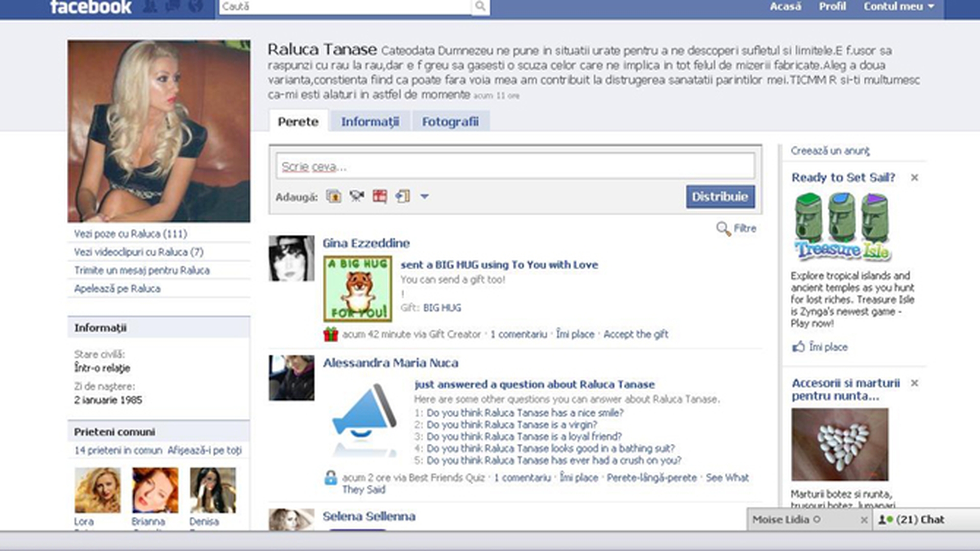Image resolution: width=980 pixels, height=551 pixels.
Task: Open Gina Ezzeddine's profile name
Action: click(366, 243)
